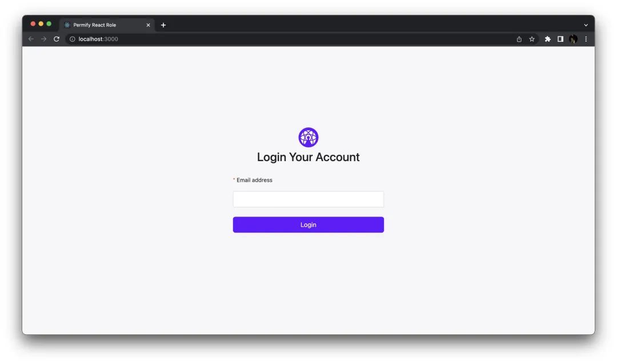
Task: Click the browser back arrow
Action: 31,39
